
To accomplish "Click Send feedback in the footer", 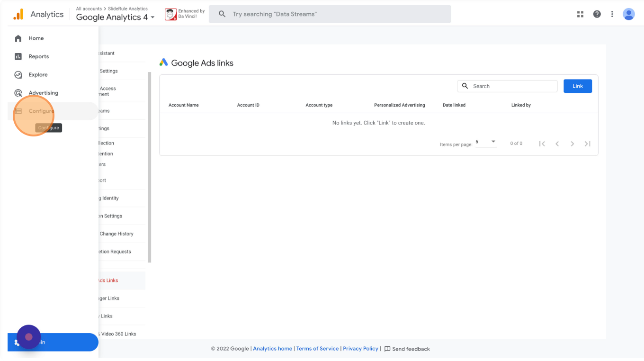I will click(x=407, y=349).
